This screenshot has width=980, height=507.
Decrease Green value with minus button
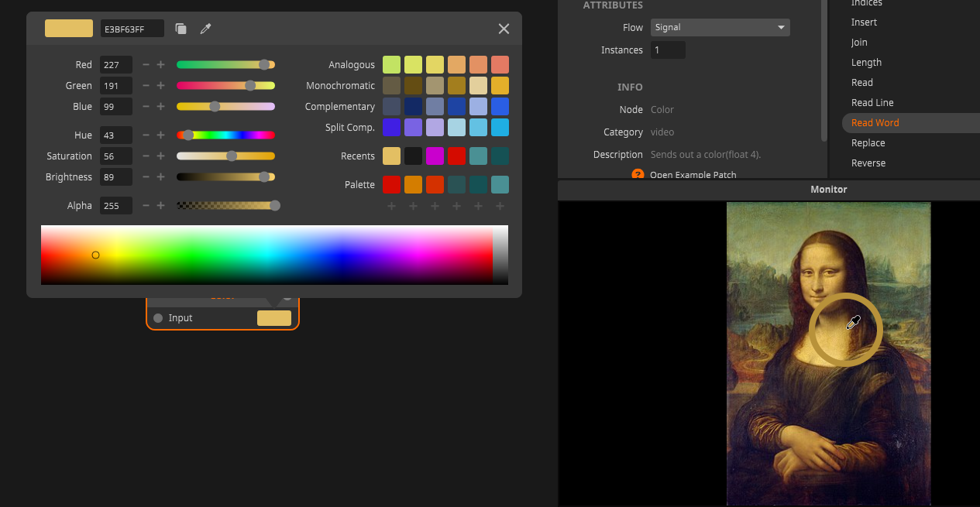[x=146, y=86]
